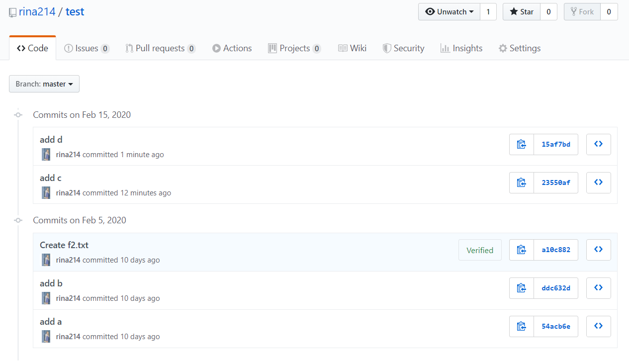Click avatar next to 'add d' commit
Screen dimensions: 629x364
46,155
